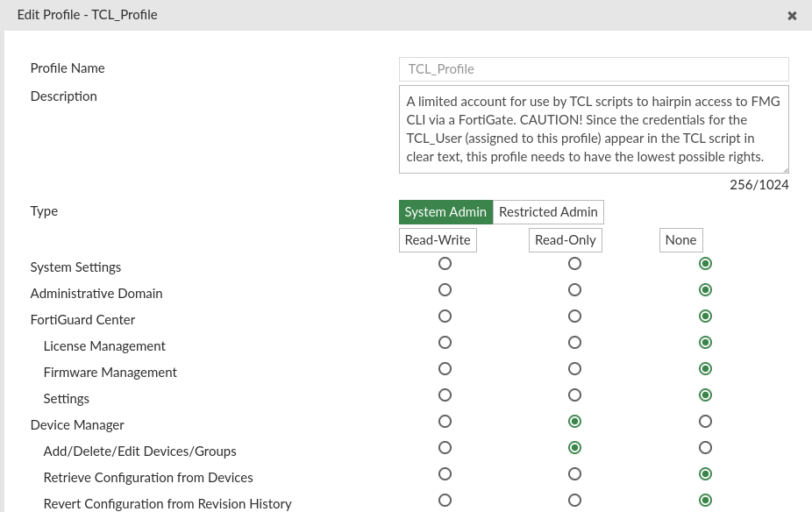Click the Read-Only column header button

(566, 240)
